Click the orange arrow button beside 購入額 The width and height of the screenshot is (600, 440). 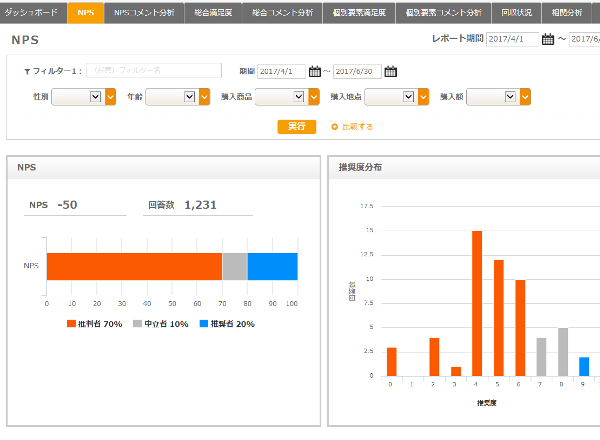coord(525,97)
